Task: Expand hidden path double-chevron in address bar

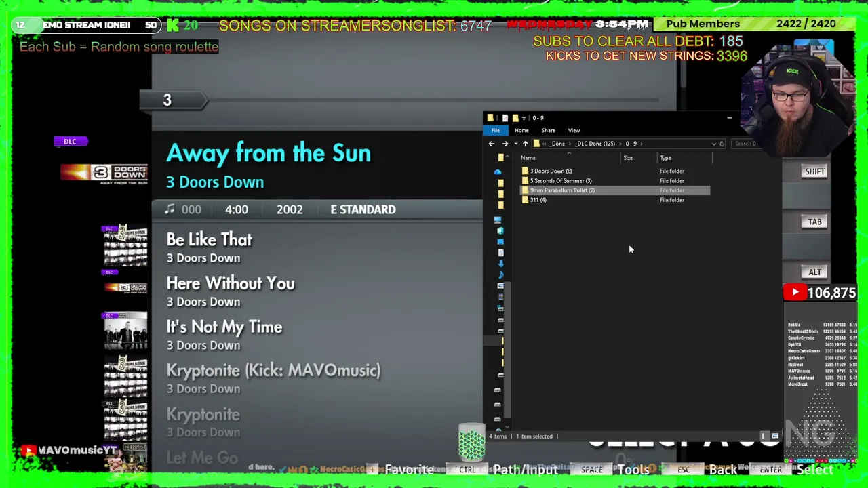Action: pyautogui.click(x=544, y=144)
